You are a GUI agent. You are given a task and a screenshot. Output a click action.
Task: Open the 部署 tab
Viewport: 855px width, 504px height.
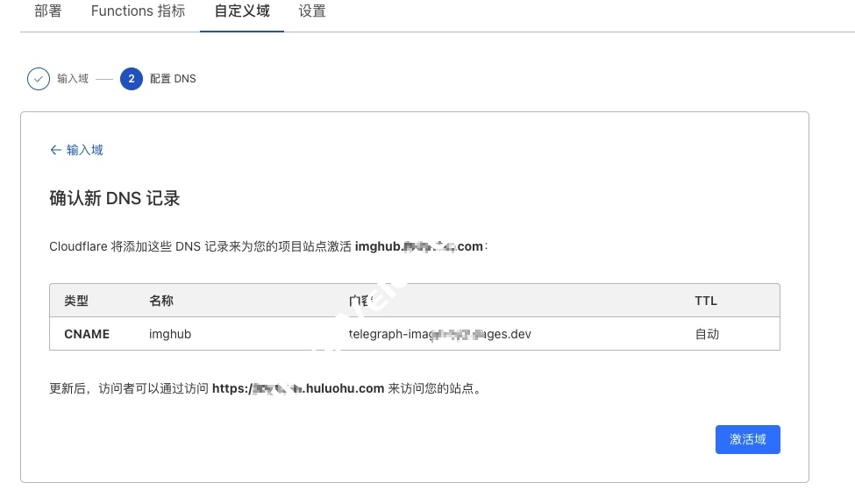47,11
